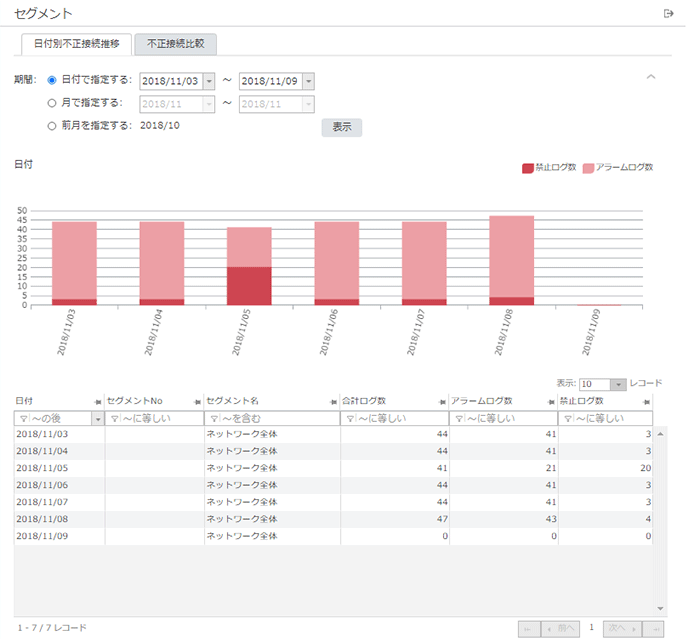Select 日付で指定する radio button

(x=52, y=79)
